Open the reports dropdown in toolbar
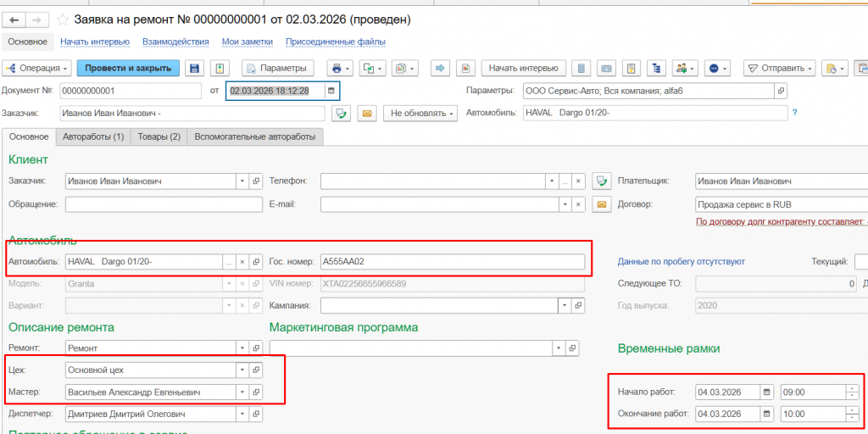Image resolution: width=868 pixels, height=434 pixels. pos(404,68)
